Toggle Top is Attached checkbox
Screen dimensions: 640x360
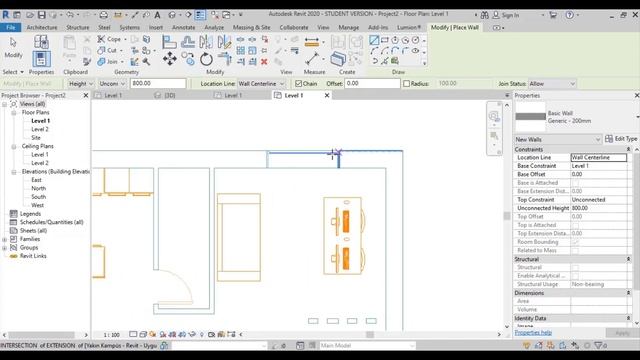[x=575, y=225]
